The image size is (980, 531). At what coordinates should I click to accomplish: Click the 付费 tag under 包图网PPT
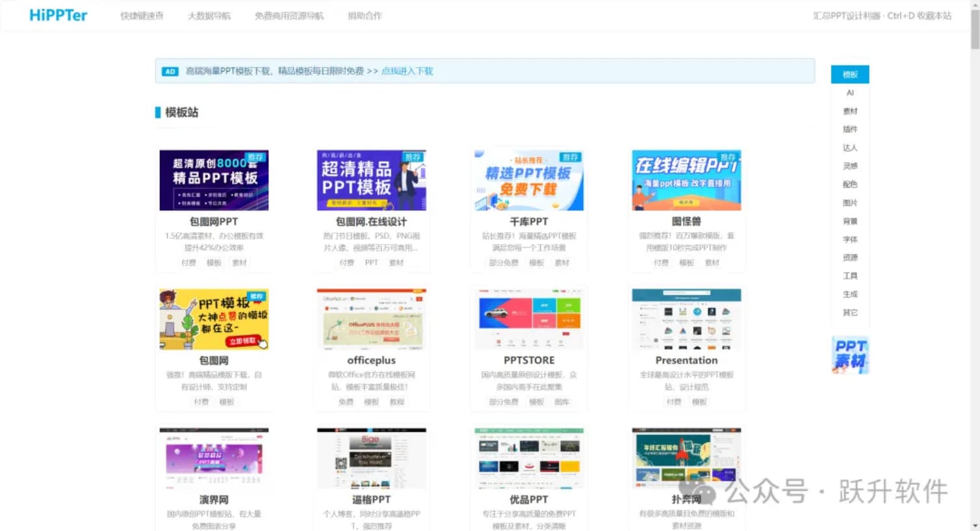(x=188, y=263)
